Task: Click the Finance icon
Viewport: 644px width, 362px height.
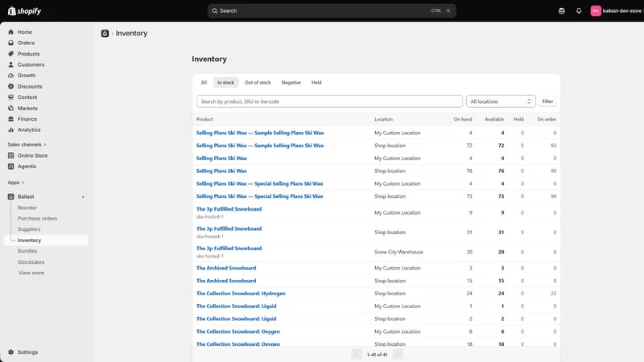Action: pos(11,119)
